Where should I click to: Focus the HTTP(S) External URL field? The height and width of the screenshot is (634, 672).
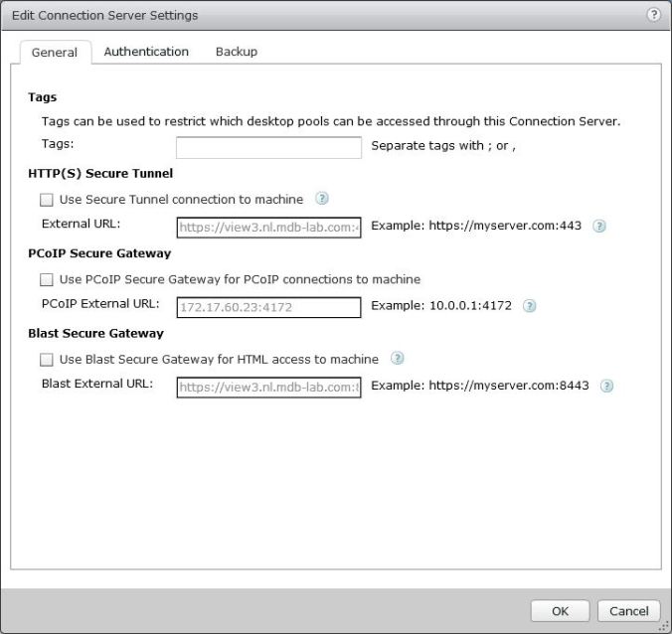(268, 227)
